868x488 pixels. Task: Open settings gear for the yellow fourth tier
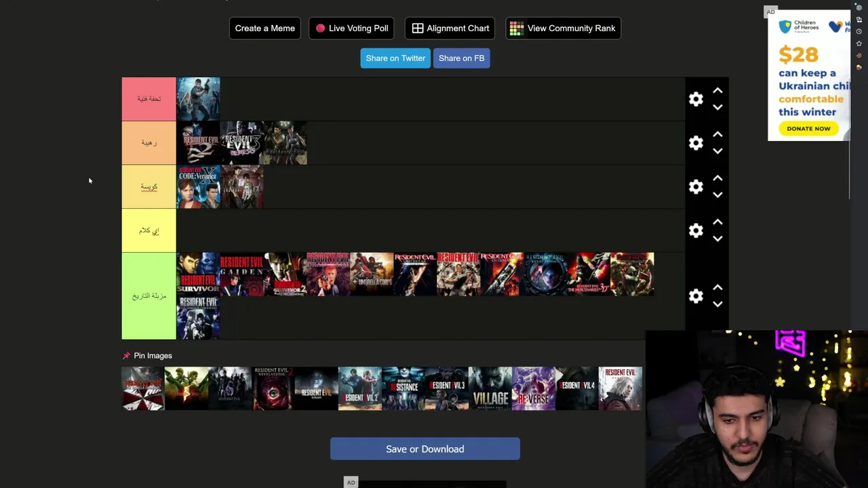click(x=696, y=230)
